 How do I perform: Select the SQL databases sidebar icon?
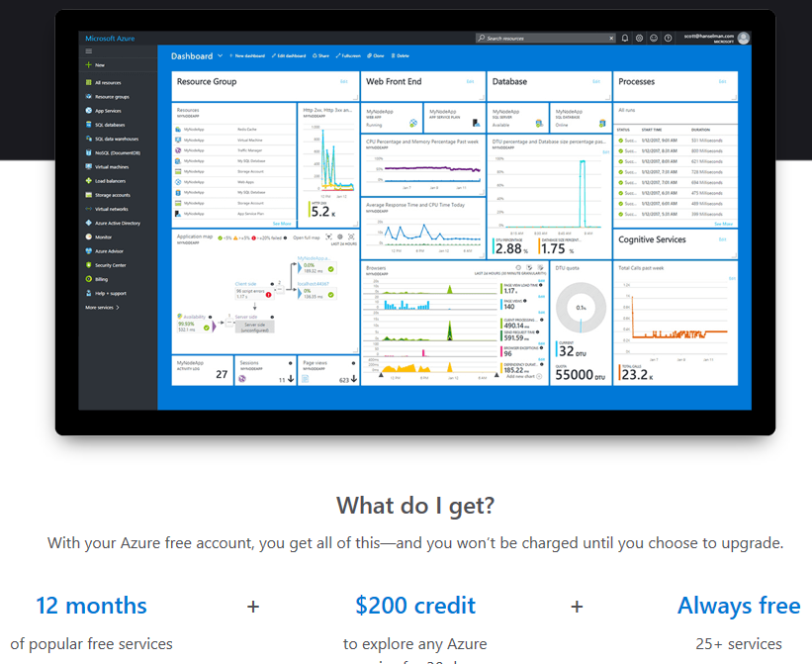89,125
